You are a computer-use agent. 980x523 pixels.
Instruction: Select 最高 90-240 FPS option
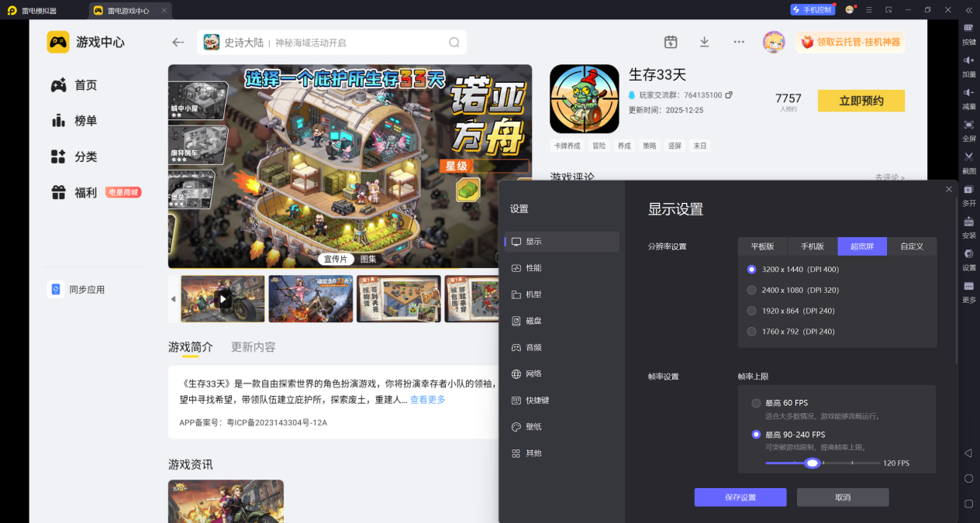coord(756,435)
